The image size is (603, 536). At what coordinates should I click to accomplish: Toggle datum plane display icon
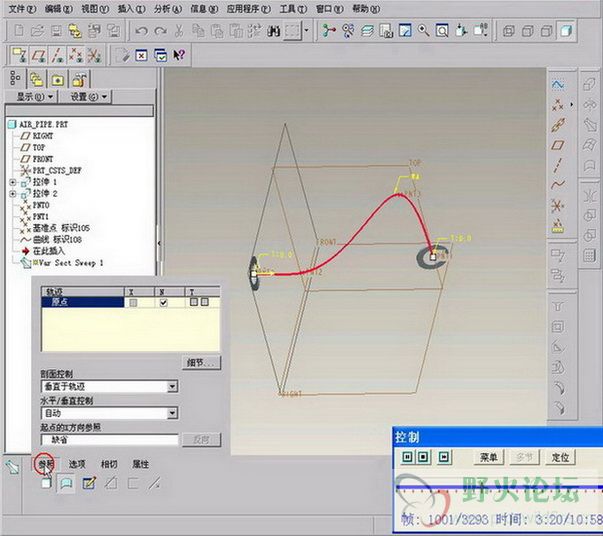(38, 56)
